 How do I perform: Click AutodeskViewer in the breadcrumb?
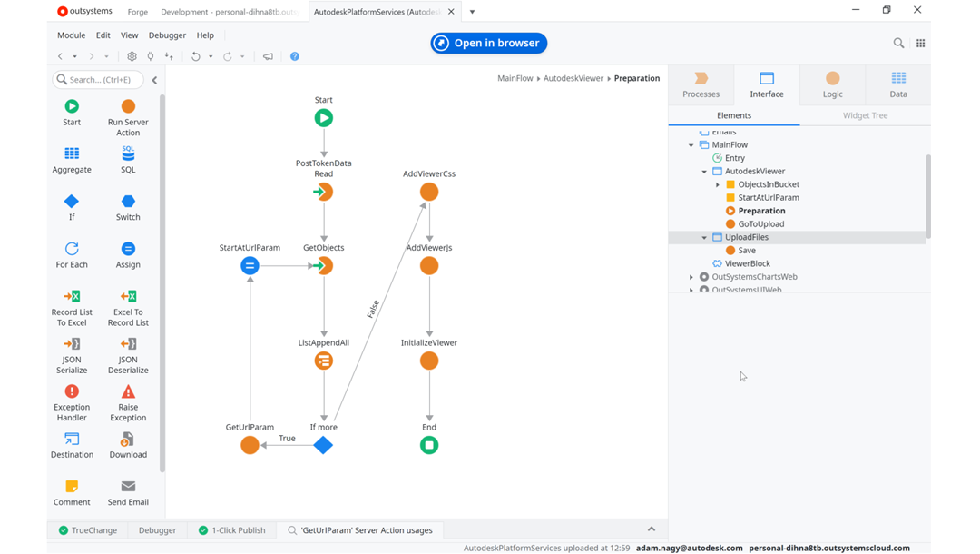(573, 78)
